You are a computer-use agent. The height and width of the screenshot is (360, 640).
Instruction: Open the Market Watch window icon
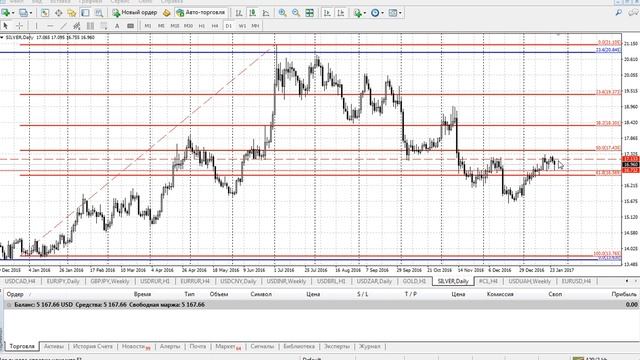click(x=45, y=13)
